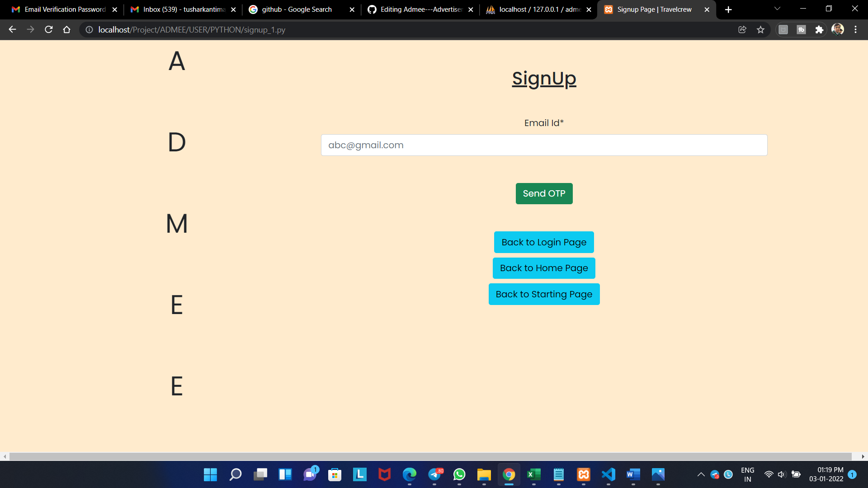Open XAMPP from taskbar
The height and width of the screenshot is (488, 868).
pos(584,474)
